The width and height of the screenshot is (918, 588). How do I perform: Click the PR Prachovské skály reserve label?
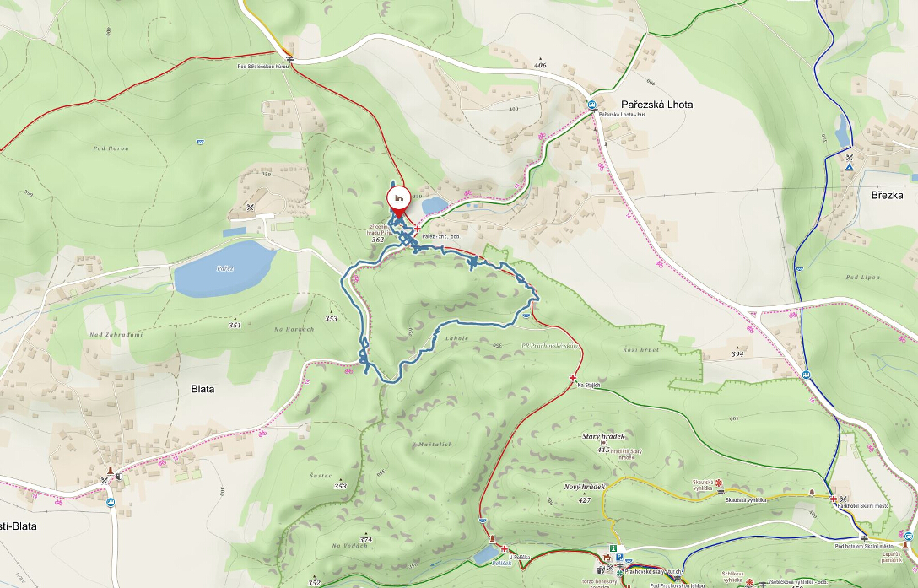550,346
